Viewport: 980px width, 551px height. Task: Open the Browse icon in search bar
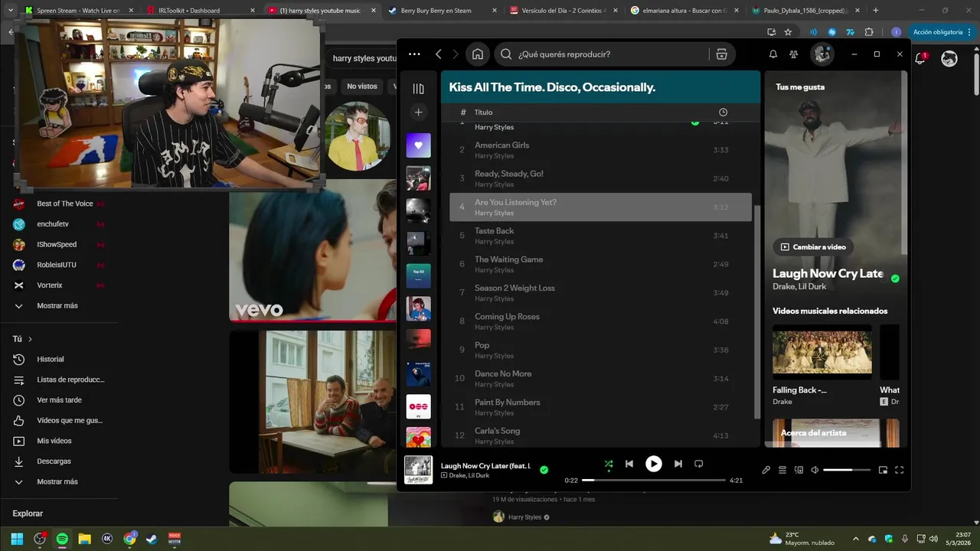click(721, 54)
